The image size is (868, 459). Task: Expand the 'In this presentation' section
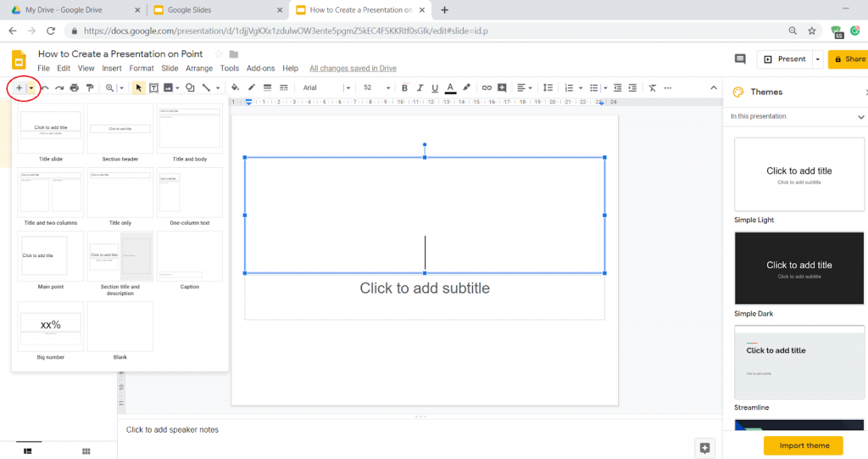coord(860,117)
